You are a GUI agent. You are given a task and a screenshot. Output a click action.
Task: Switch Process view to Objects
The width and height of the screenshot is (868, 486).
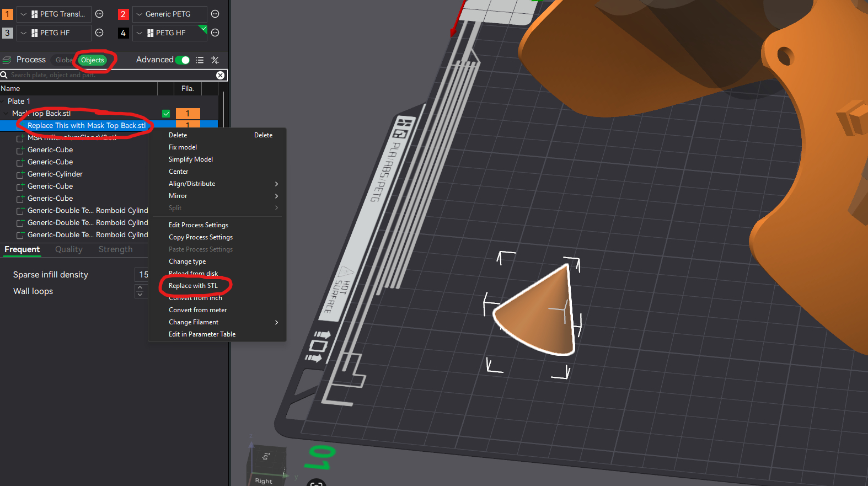click(92, 60)
